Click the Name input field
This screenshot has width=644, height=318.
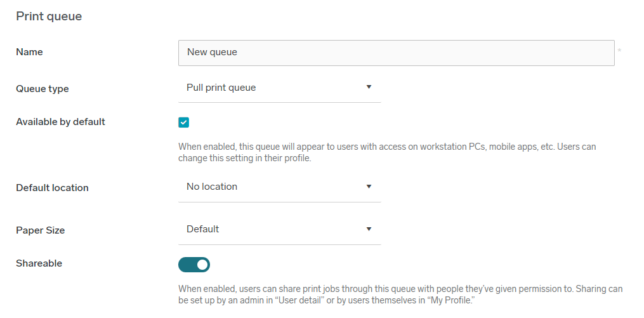[396, 53]
